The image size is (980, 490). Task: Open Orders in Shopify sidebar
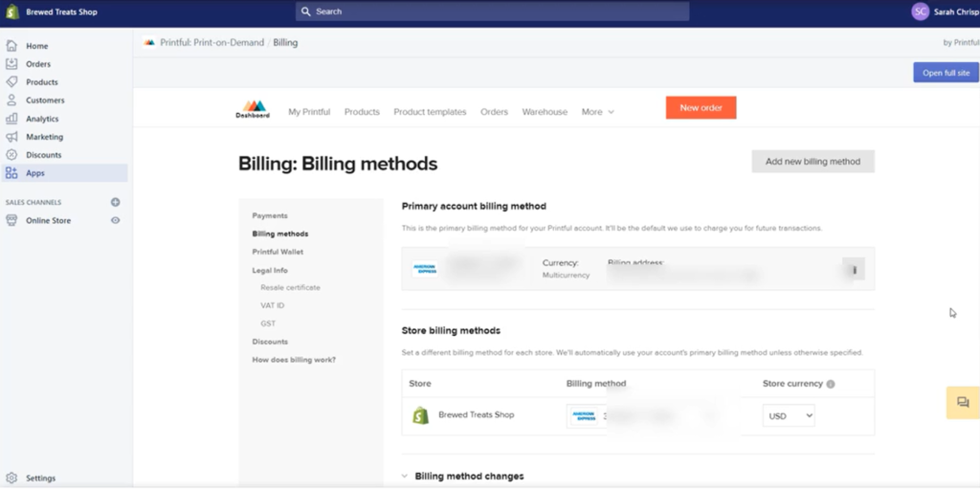(x=38, y=64)
